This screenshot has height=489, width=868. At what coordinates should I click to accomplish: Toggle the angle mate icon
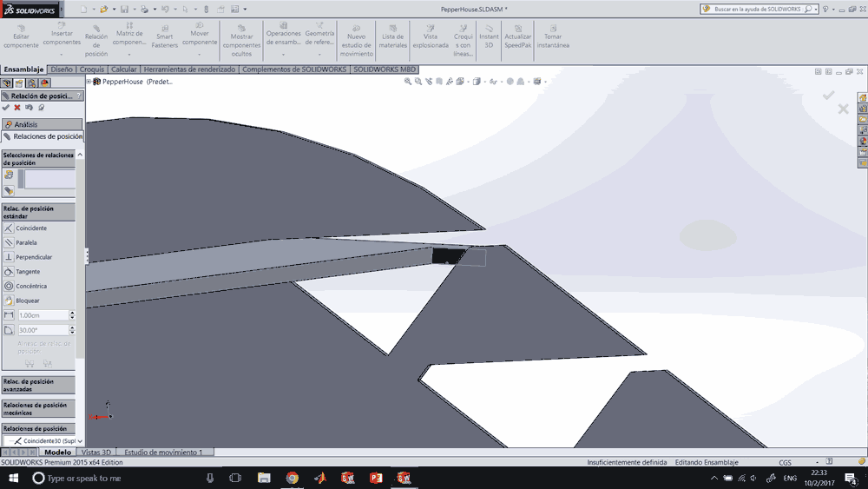[9, 330]
